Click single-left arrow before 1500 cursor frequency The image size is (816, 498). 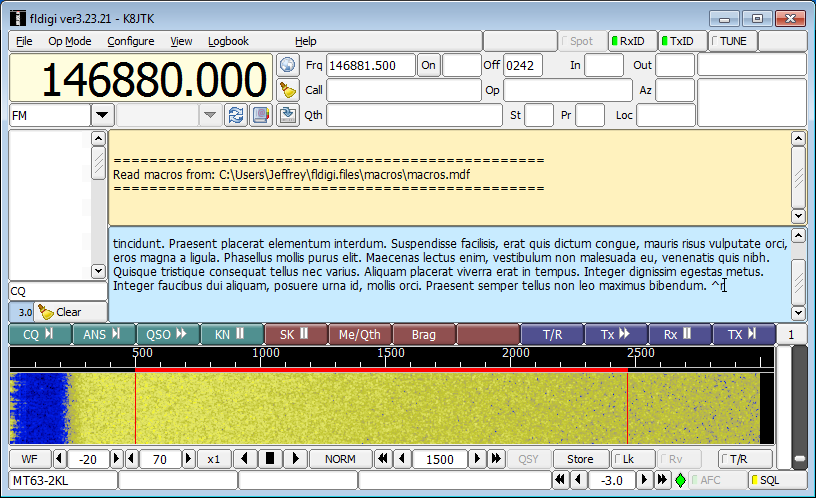pyautogui.click(x=402, y=459)
